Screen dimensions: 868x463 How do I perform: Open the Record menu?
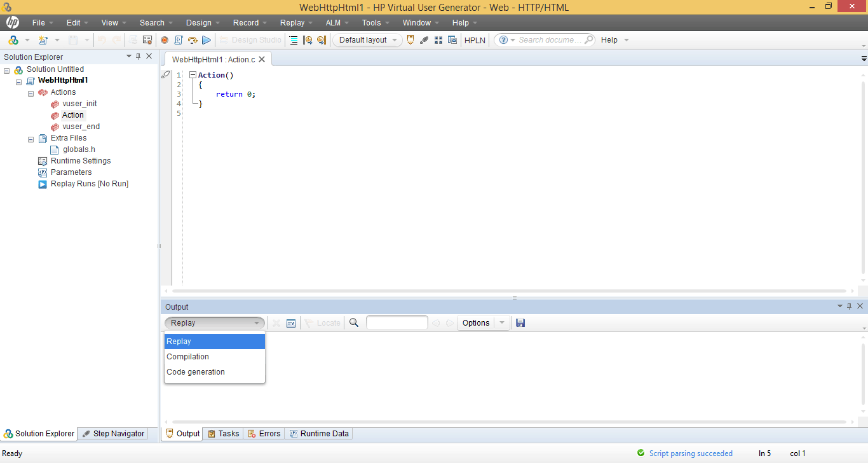click(246, 23)
